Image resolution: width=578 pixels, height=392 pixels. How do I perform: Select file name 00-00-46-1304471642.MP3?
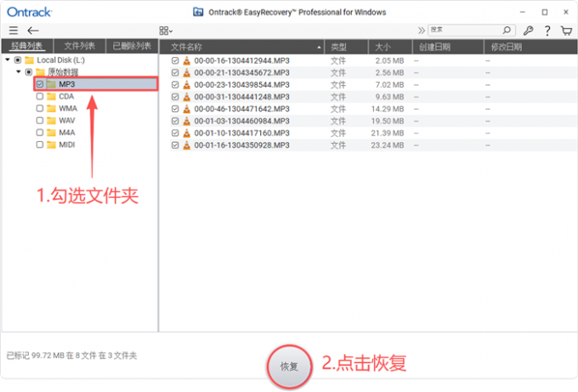coord(241,109)
